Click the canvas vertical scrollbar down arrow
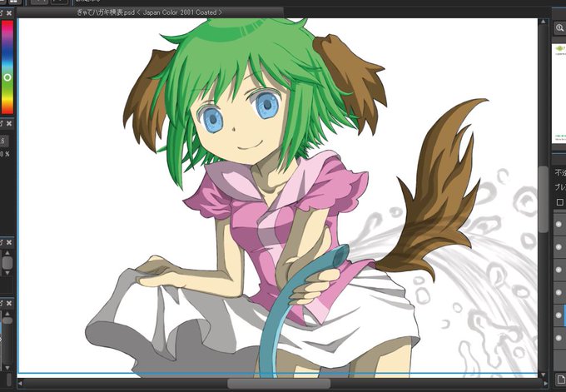The image size is (566, 392). coord(544,375)
